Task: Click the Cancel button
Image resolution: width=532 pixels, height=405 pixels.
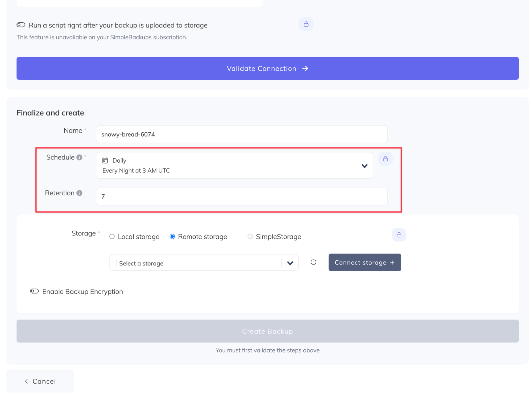Action: [40, 381]
